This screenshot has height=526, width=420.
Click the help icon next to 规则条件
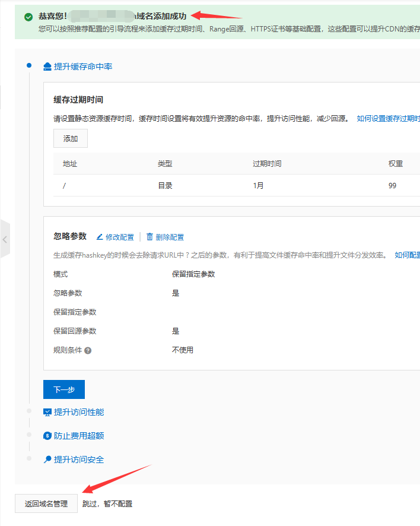[88, 350]
